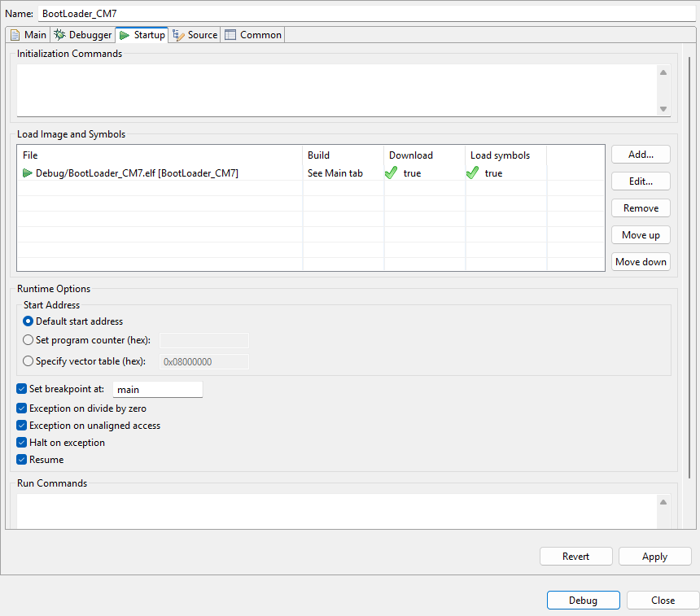Click the Move down button
This screenshot has width=700, height=616.
[x=641, y=262]
